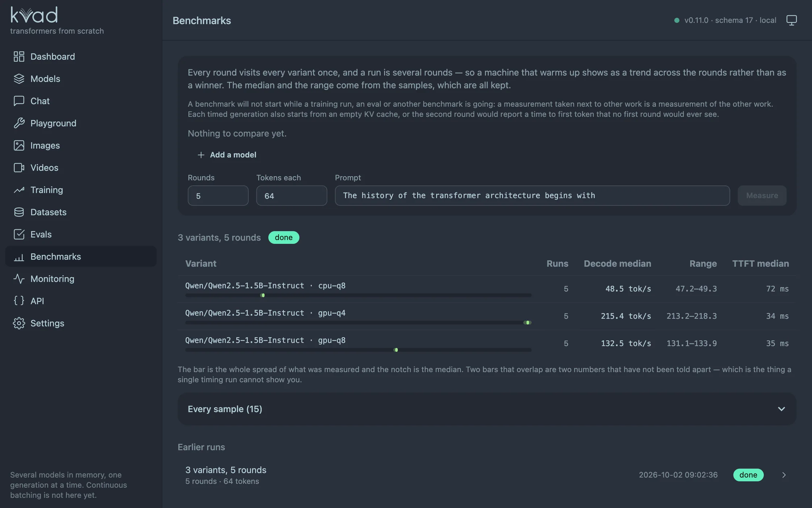Screen dimensions: 812x508
Task: Open earlier run 3 variants, 5 rounds
Action: point(487,475)
